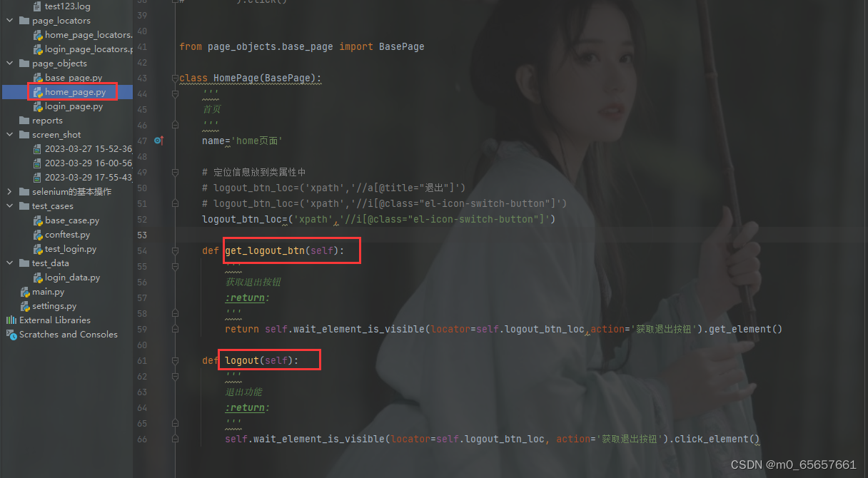Click the Python icon next to conftest.py
This screenshot has width=868, height=478.
pos(38,235)
